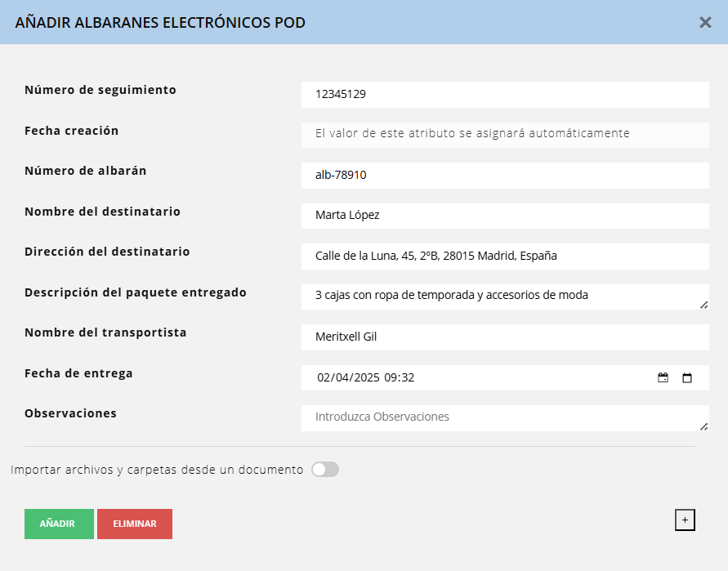Click the Importar archivos y carpetas label
Image resolution: width=728 pixels, height=571 pixels.
pyautogui.click(x=157, y=471)
